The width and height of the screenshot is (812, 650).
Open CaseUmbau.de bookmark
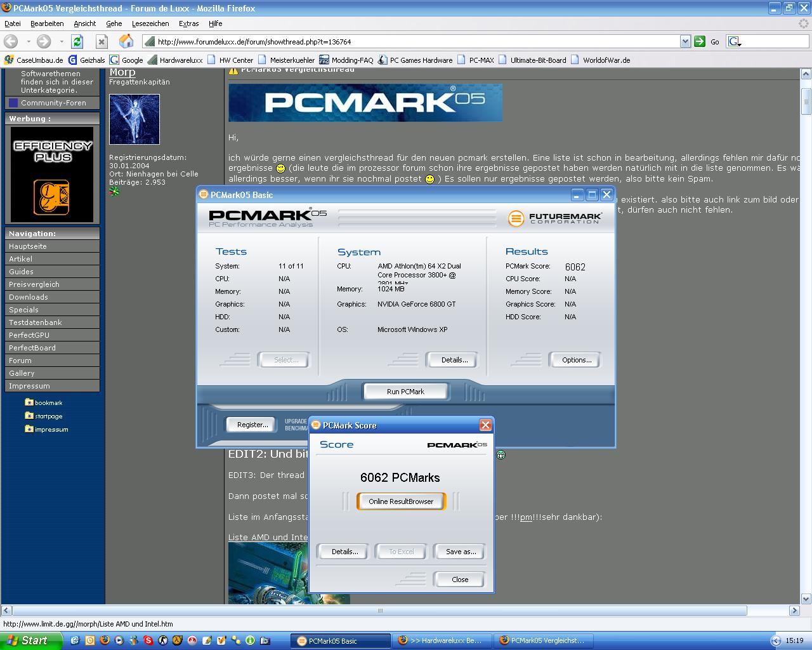point(34,60)
